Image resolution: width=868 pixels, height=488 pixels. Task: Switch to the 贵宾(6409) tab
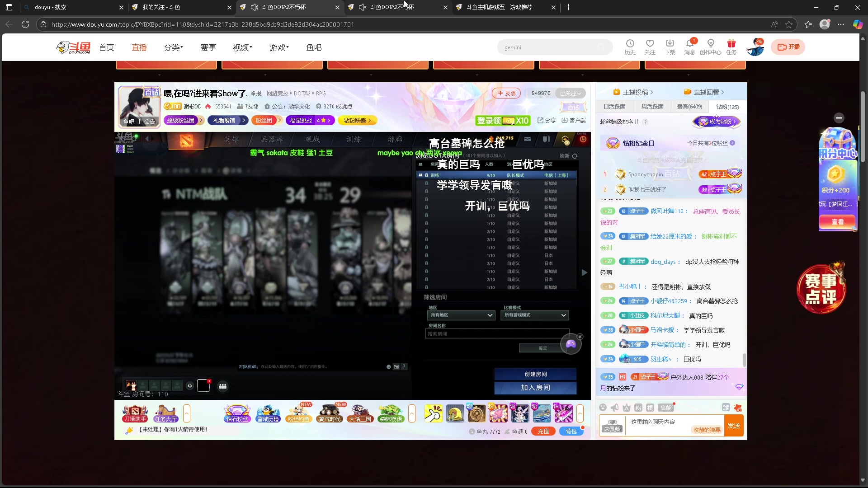tap(689, 107)
